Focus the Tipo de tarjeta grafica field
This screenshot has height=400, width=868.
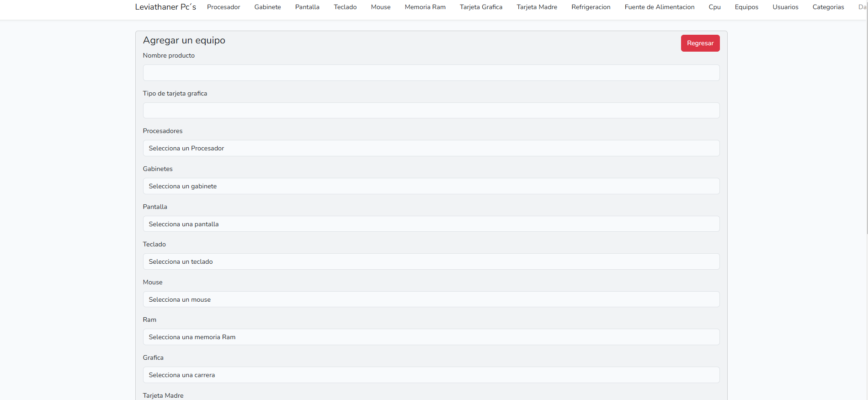coord(431,110)
